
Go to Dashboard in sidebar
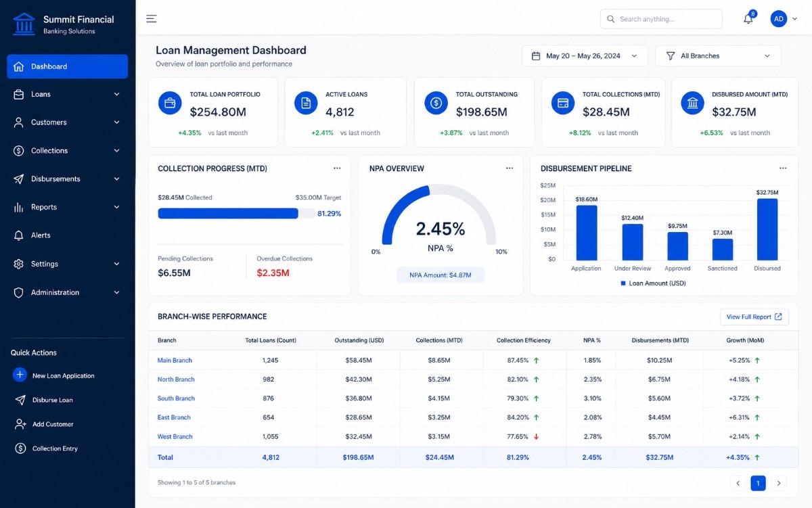(67, 66)
